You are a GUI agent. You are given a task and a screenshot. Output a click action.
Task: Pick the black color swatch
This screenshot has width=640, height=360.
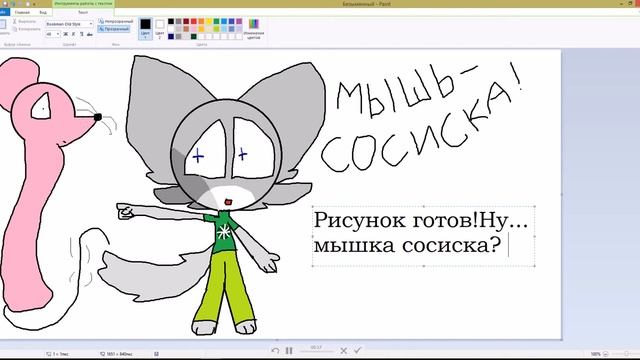pyautogui.click(x=171, y=21)
